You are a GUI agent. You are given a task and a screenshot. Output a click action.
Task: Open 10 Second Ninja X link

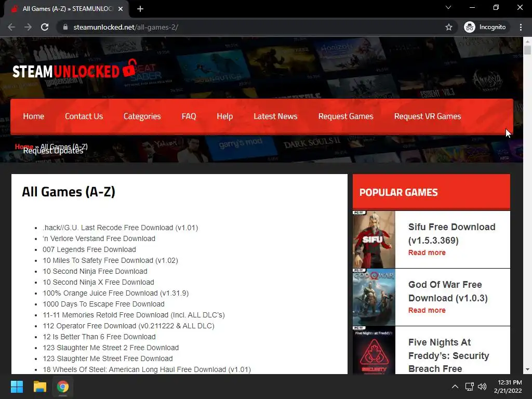(x=98, y=282)
